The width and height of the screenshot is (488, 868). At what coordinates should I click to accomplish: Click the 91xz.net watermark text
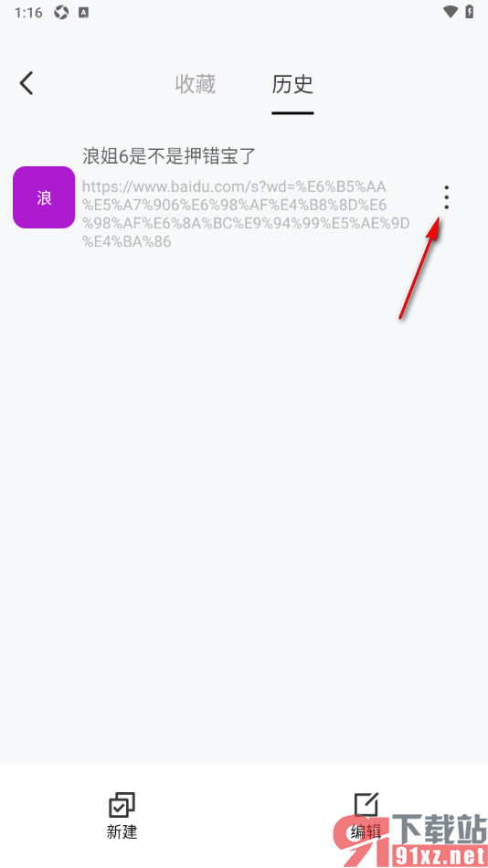pos(440,854)
